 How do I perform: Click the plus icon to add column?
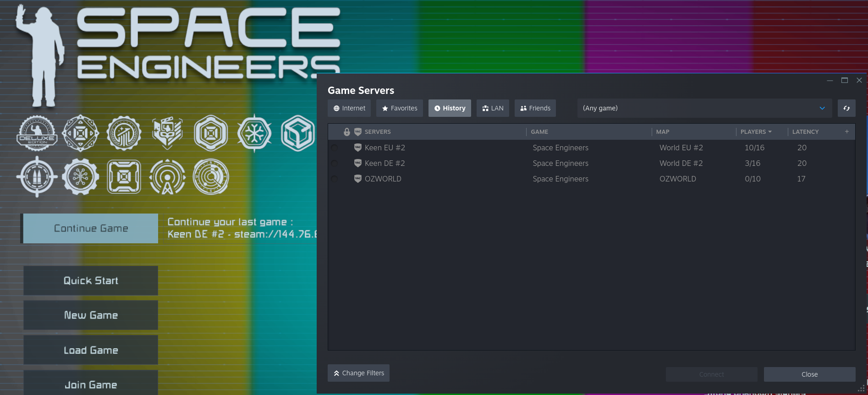coord(846,132)
